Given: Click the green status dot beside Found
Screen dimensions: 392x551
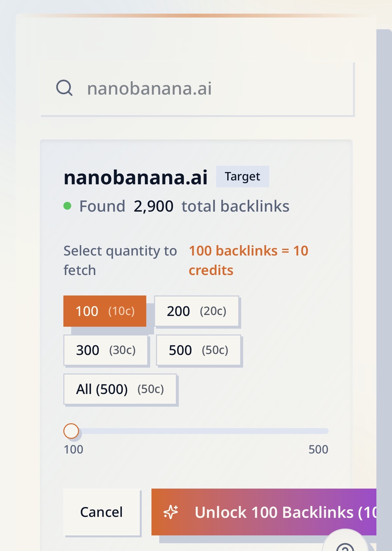Looking at the screenshot, I should (67, 206).
